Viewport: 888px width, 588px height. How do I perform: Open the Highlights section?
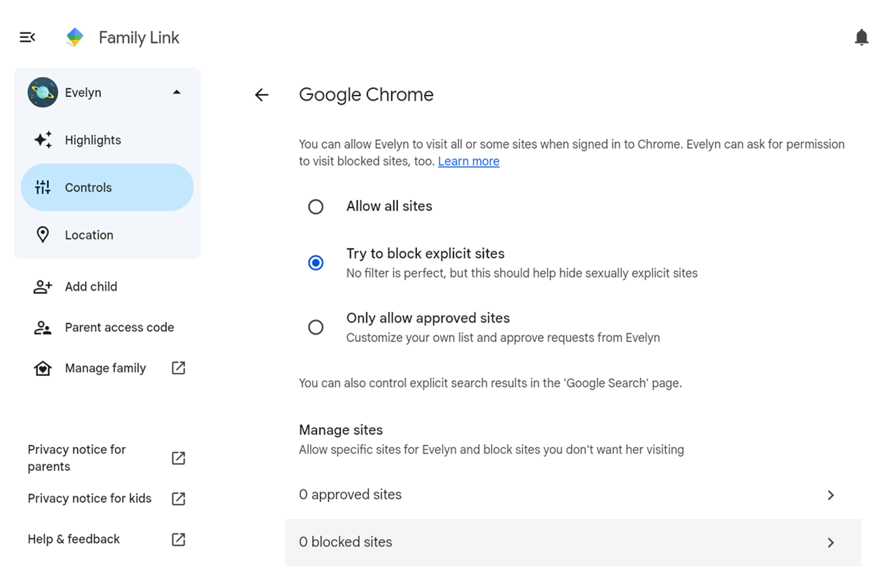(93, 140)
